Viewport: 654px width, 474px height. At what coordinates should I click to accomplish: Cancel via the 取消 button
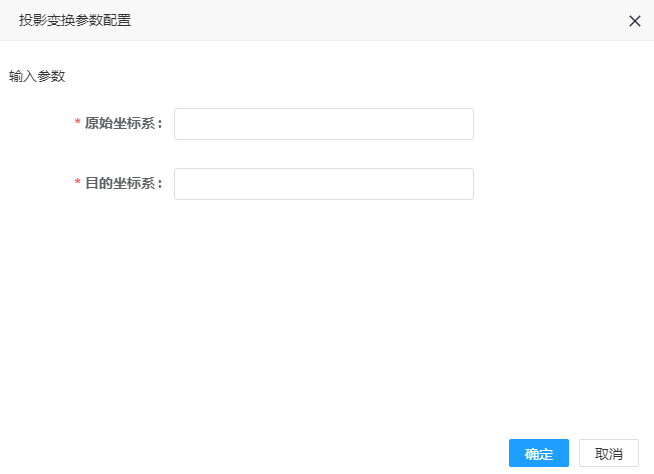click(609, 453)
